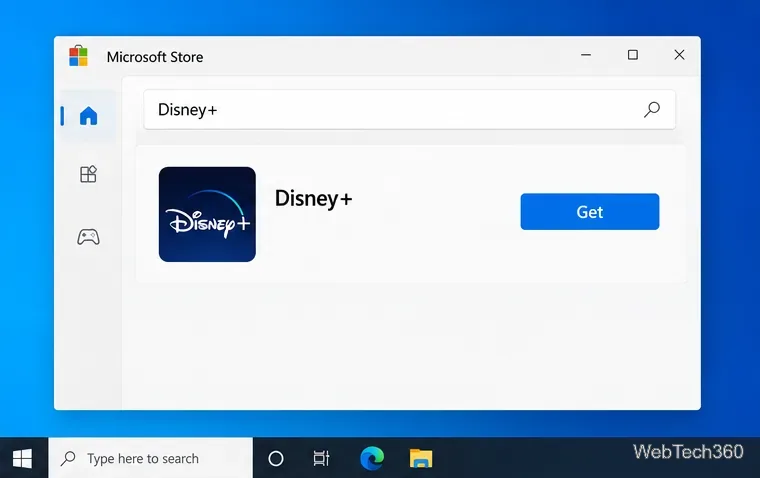Viewport: 760px width, 478px height.
Task: Open Cortana circle on taskbar
Action: (x=276, y=459)
